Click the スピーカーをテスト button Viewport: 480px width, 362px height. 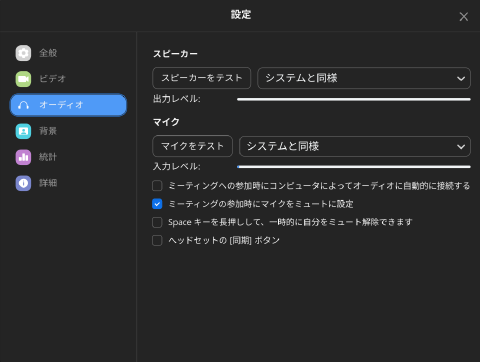coord(202,78)
